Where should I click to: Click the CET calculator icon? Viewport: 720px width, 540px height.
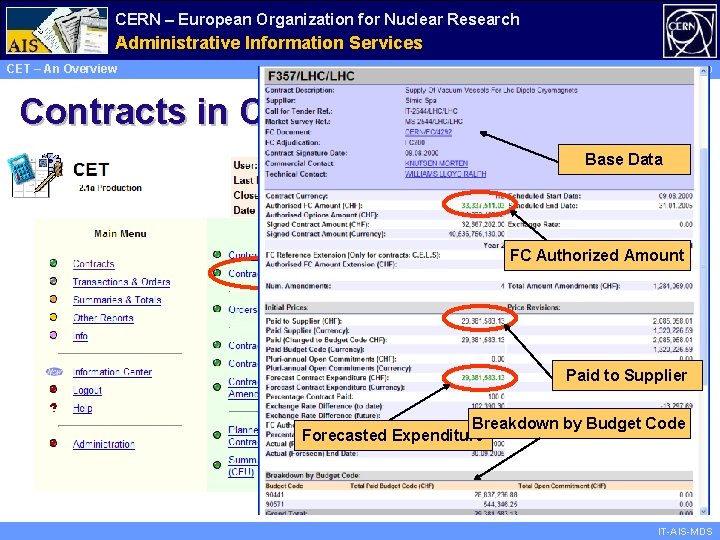36,175
